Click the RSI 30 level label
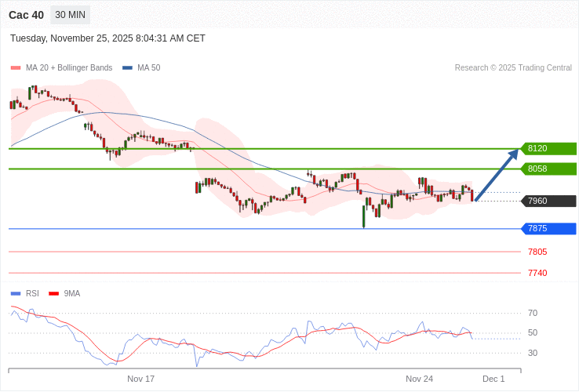The height and width of the screenshot is (392, 579). (533, 354)
